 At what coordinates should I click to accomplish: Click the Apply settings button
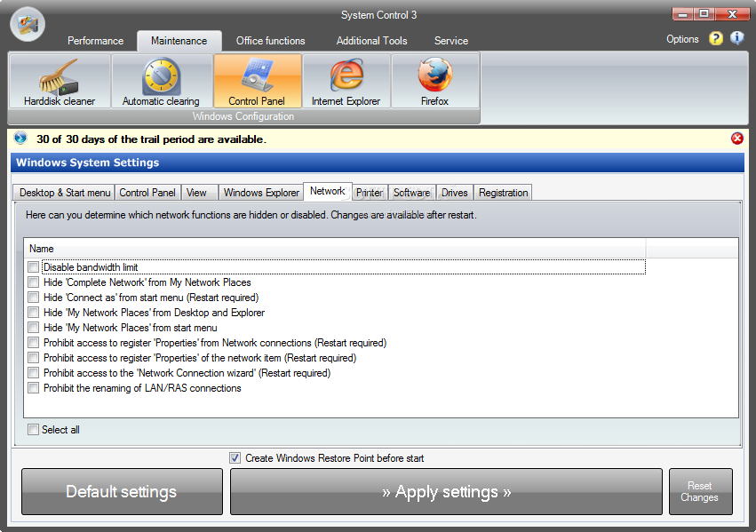(x=446, y=491)
